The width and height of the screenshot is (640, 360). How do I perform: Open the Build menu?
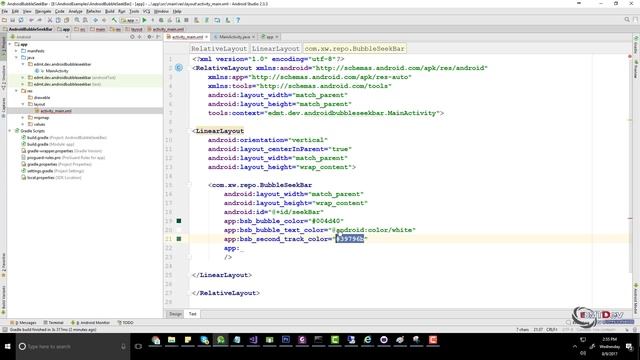pyautogui.click(x=110, y=11)
